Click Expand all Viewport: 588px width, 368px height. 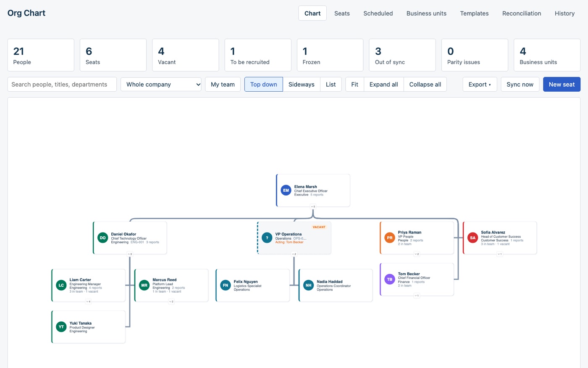tap(383, 84)
